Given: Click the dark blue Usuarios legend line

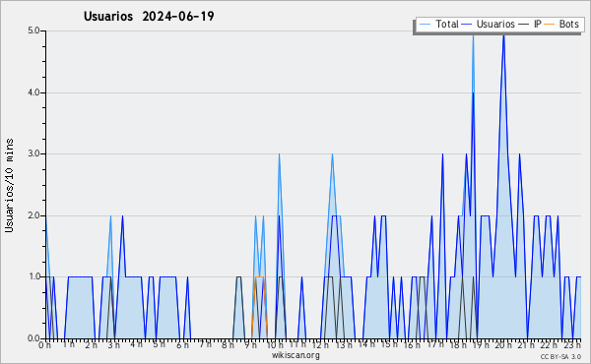Looking at the screenshot, I should [x=467, y=24].
